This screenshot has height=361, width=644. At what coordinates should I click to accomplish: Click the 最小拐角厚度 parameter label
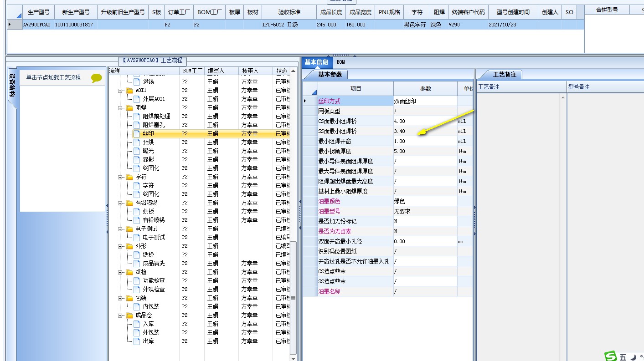pyautogui.click(x=335, y=151)
